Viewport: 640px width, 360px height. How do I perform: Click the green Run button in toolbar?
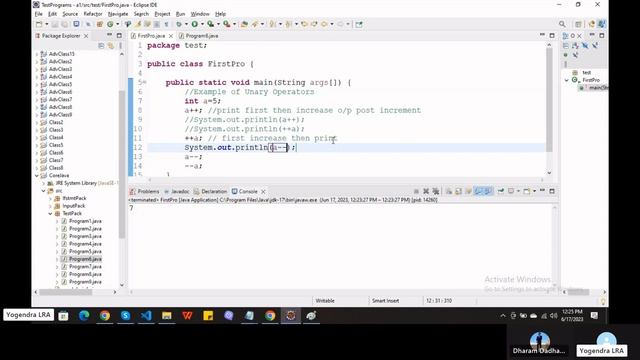click(x=195, y=24)
